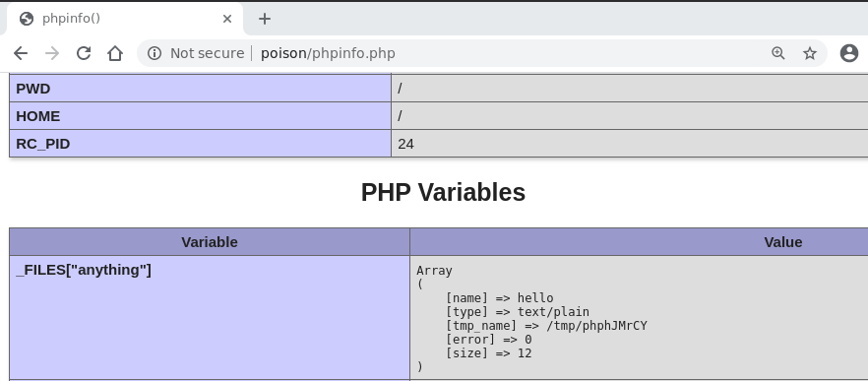Bookmark this page with the star
868x381 pixels.
click(810, 53)
